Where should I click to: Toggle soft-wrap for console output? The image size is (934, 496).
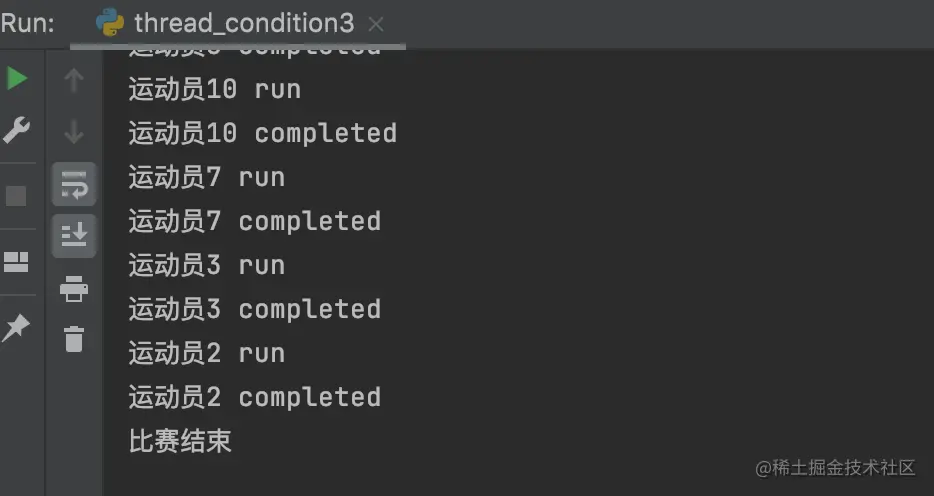[x=74, y=185]
